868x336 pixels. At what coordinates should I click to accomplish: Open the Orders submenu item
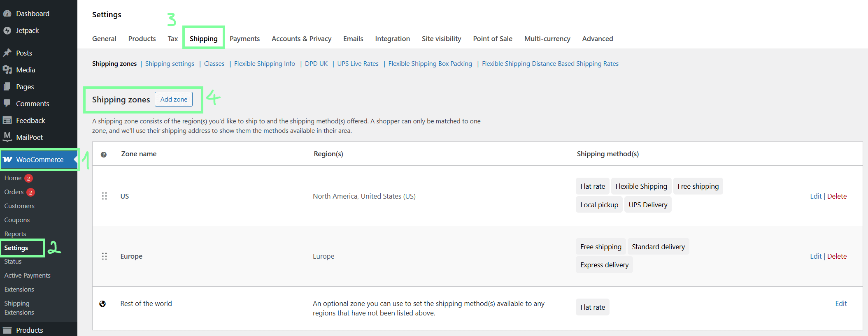click(14, 192)
